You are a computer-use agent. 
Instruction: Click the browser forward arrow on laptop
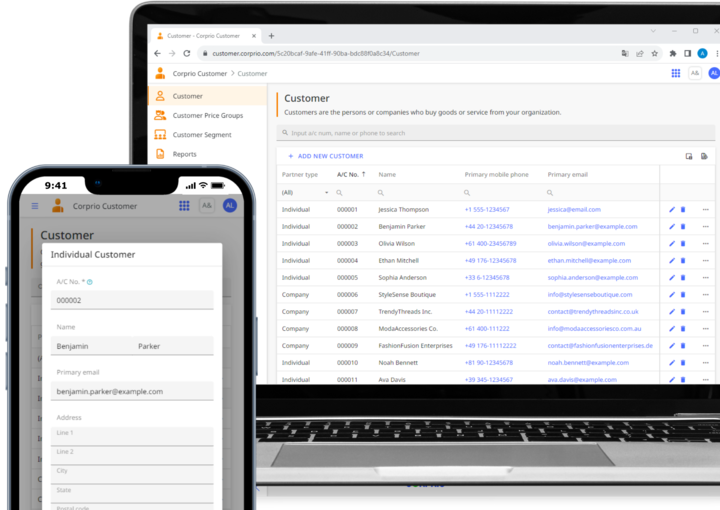click(172, 53)
